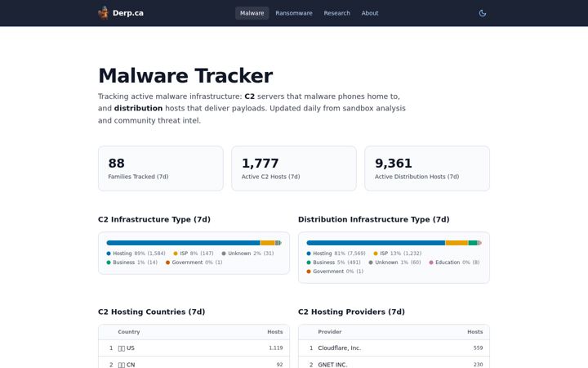Click 'Unknown 2% (31)' legend text
The width and height of the screenshot is (588, 368).
tap(251, 254)
